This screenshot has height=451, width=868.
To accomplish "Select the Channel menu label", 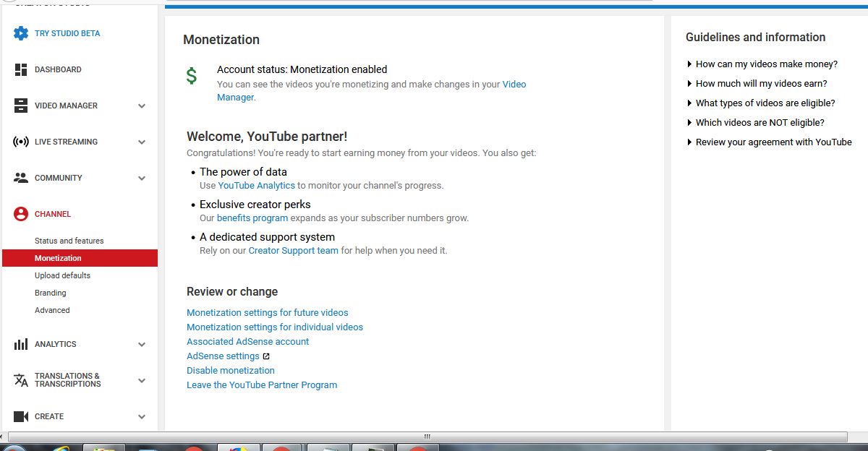I will pyautogui.click(x=53, y=214).
